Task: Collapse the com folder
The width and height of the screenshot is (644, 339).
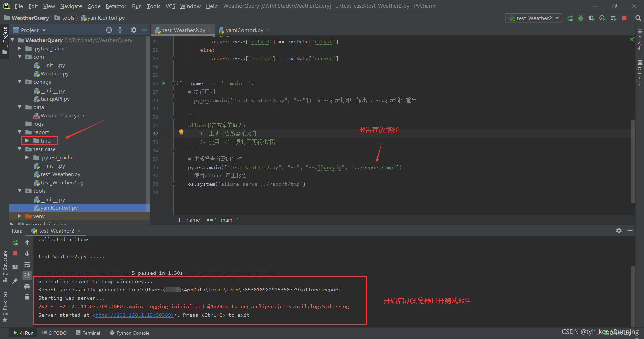Action: point(20,57)
